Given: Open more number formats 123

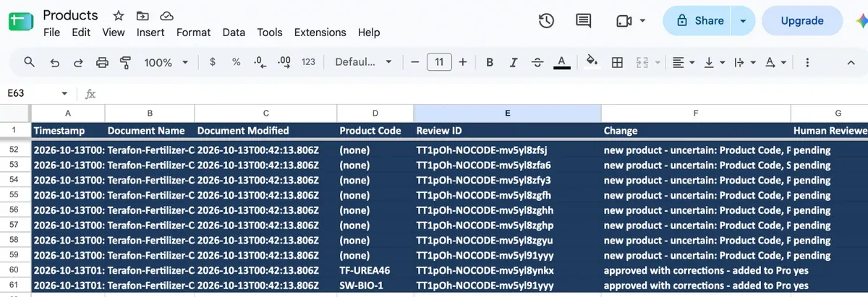Looking at the screenshot, I should (308, 62).
